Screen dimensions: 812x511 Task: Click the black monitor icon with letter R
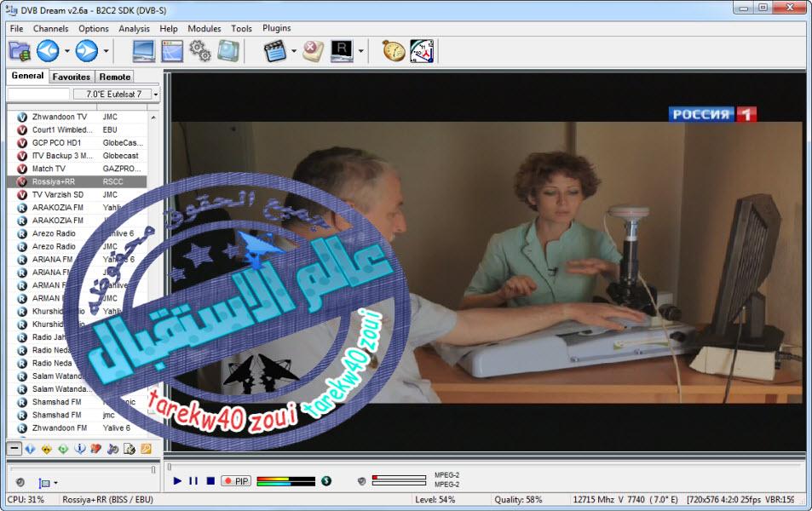tap(342, 51)
